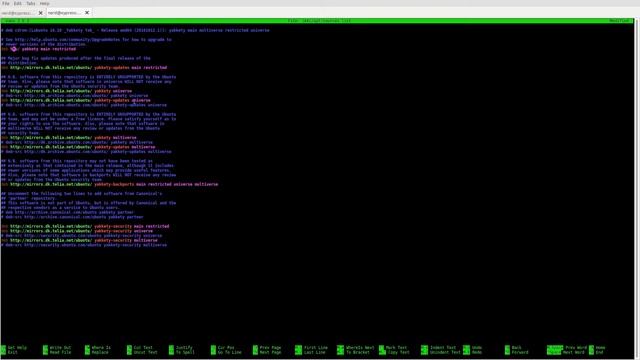Viewport: 640px width, 360px height.
Task: Open the Tabs menu
Action: 31,3
